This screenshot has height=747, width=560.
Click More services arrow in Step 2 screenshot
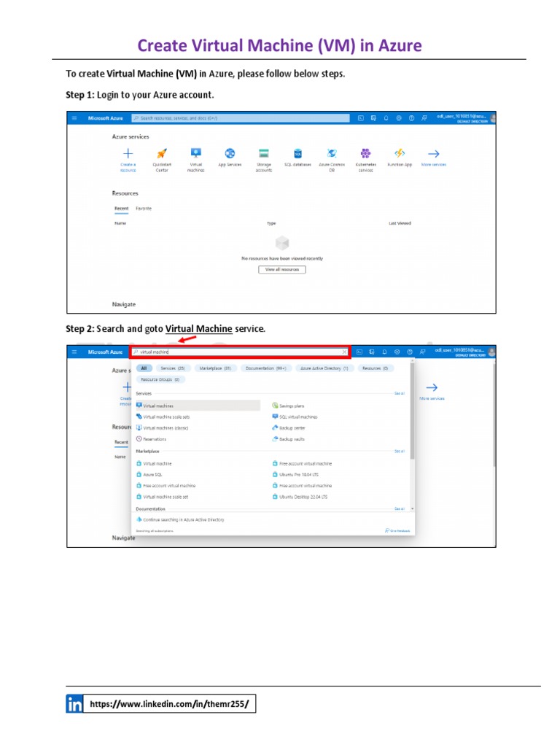click(x=432, y=387)
